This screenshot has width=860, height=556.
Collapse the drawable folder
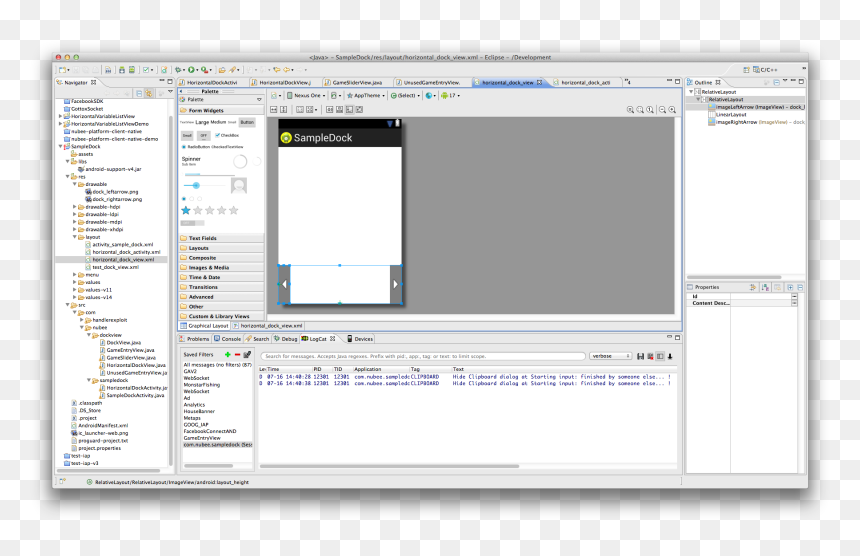point(75,184)
